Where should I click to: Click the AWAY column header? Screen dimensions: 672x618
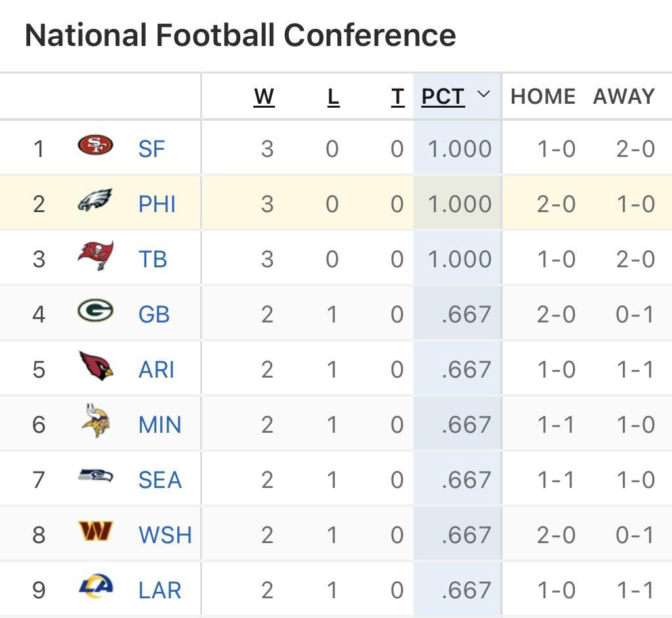pyautogui.click(x=623, y=97)
